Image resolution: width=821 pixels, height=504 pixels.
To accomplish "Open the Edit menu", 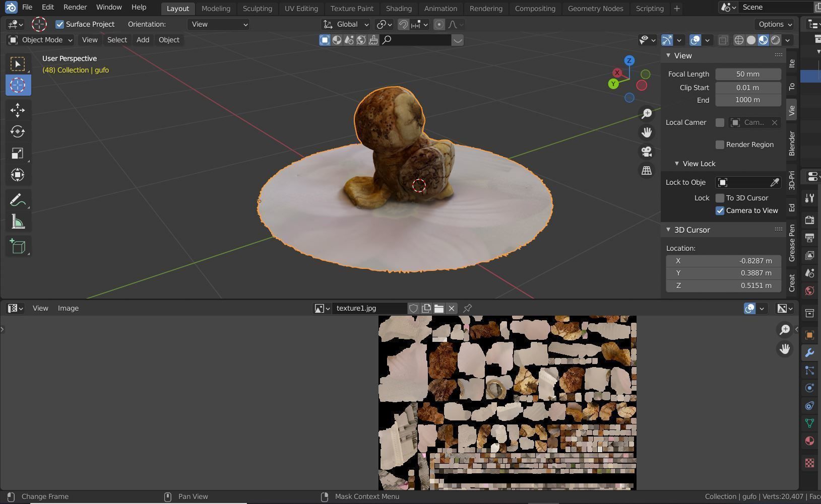I will pos(48,8).
